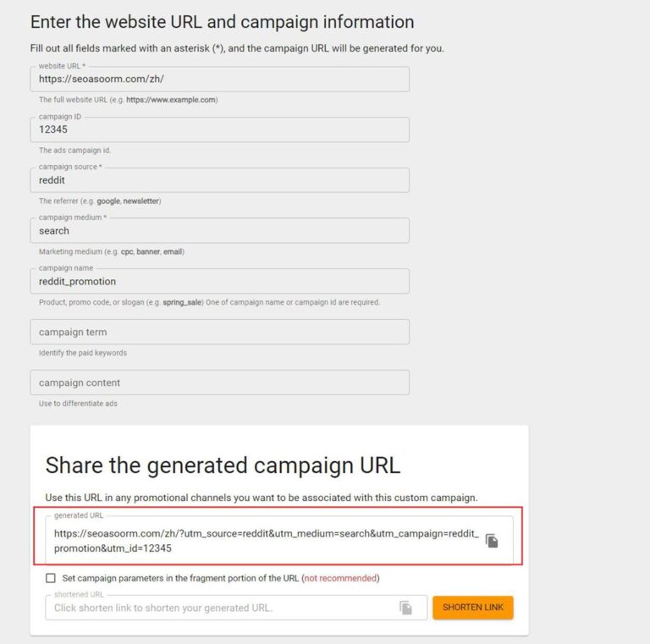
Task: Focus the campaign content input
Action: [x=219, y=383]
